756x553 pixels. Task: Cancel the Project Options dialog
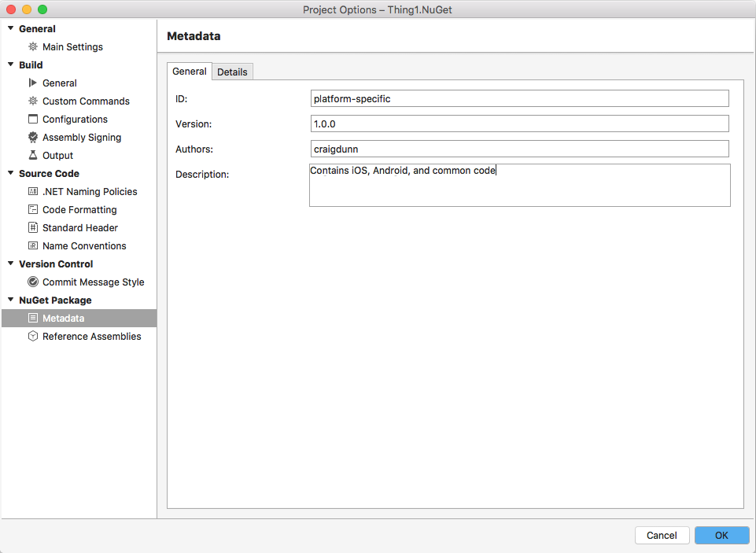pyautogui.click(x=662, y=536)
